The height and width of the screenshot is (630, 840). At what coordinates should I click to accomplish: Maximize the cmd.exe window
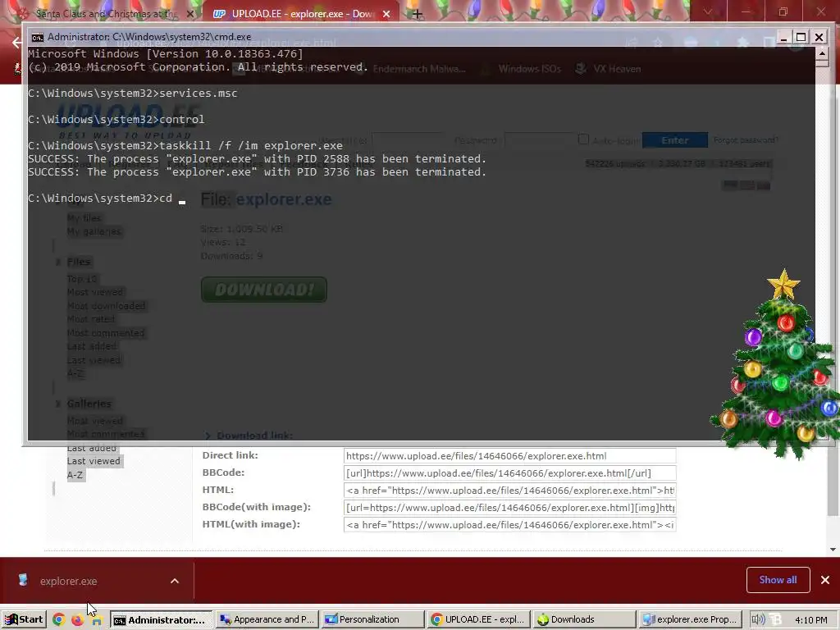coord(801,37)
